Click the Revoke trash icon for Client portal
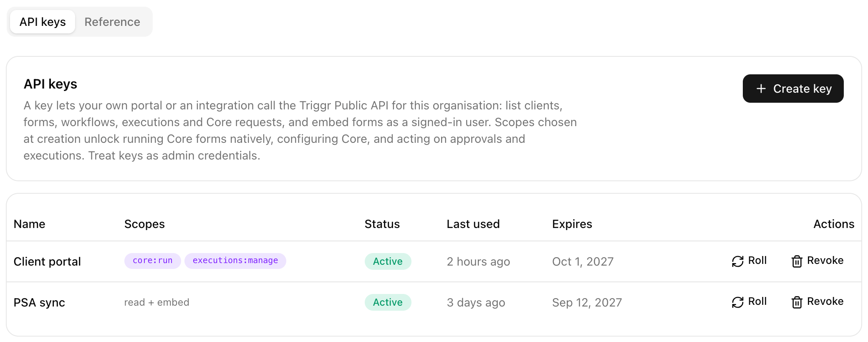 (x=797, y=261)
